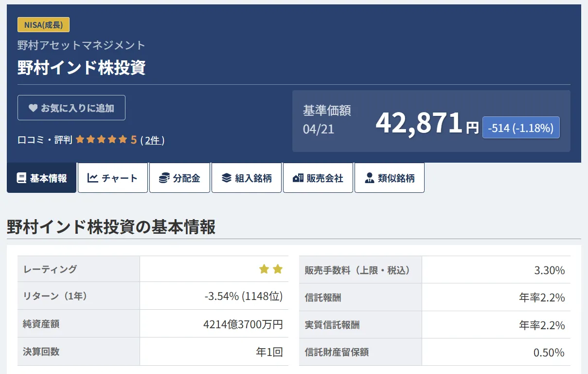The height and width of the screenshot is (374, 588).
Task: Open the 販売会社 tab
Action: pyautogui.click(x=318, y=178)
